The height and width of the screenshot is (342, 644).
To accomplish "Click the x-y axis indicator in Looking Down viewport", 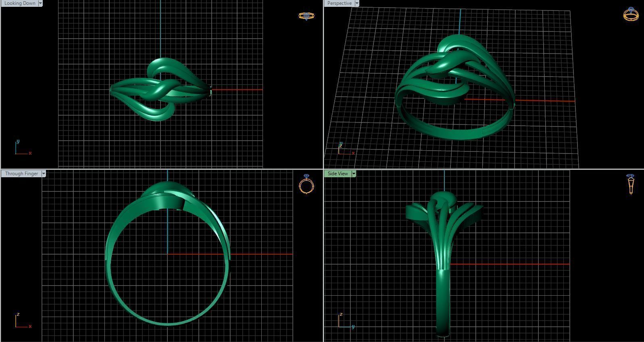I will pos(23,148).
